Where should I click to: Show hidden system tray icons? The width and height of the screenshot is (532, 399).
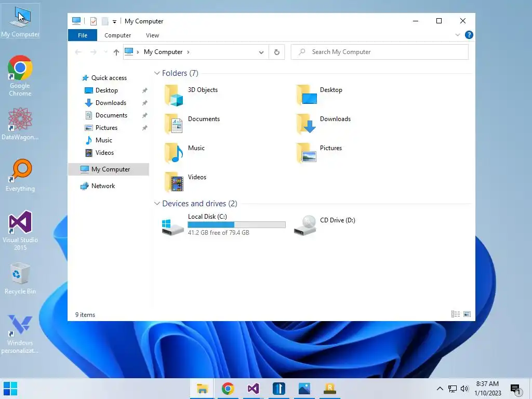[x=440, y=389]
